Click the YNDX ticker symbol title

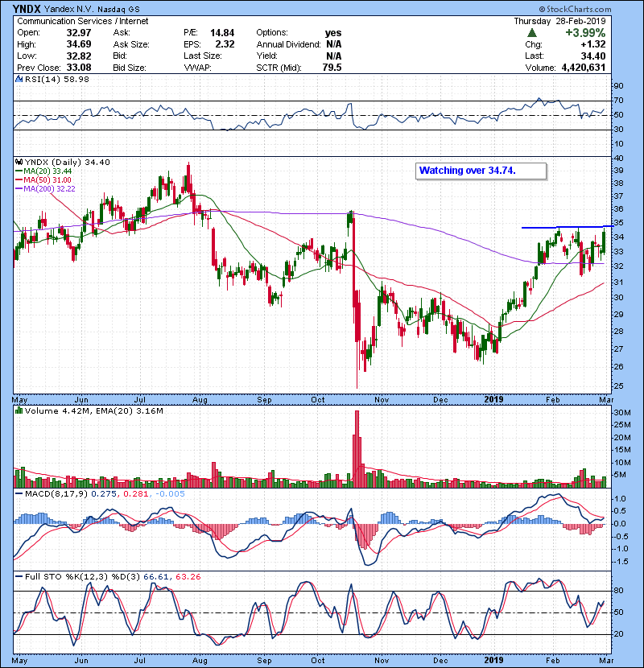coord(26,9)
